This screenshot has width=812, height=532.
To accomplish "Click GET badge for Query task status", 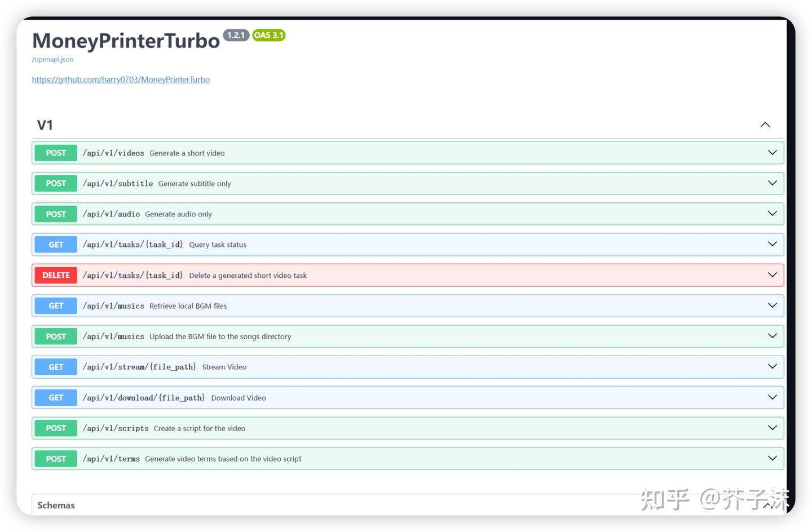I will click(x=56, y=245).
